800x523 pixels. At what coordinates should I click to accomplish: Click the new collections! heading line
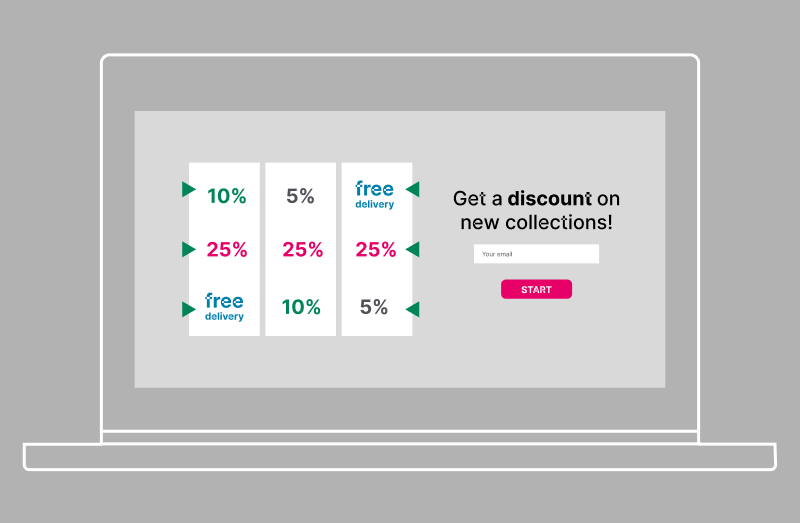536,222
